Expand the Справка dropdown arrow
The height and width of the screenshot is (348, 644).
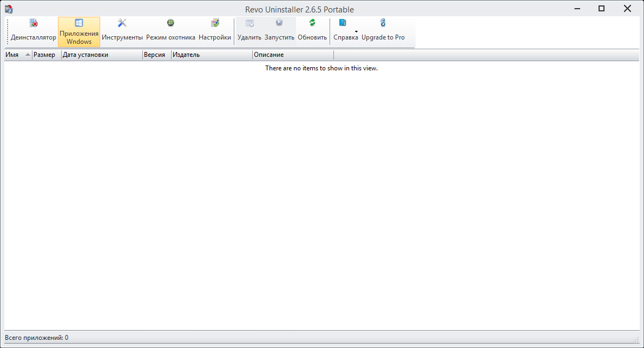[x=356, y=31]
